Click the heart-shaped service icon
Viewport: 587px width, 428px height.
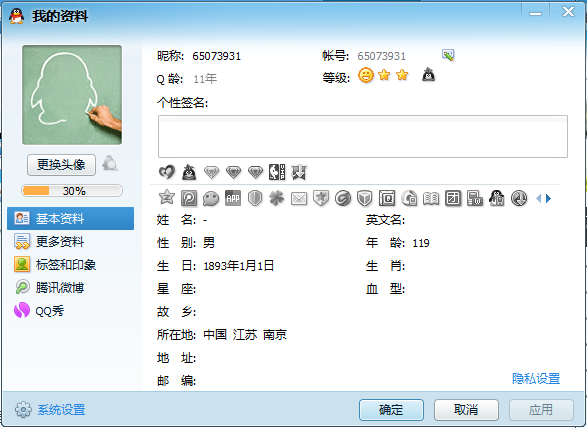tap(167, 172)
